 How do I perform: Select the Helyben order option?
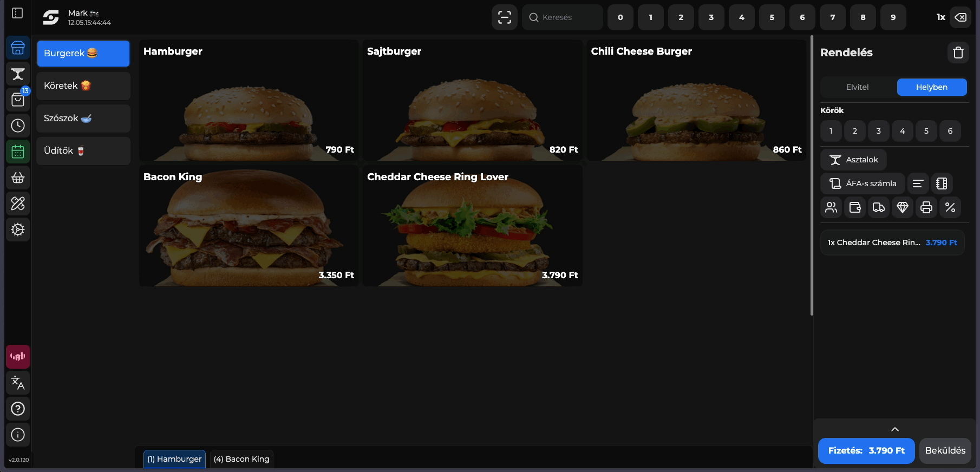tap(931, 87)
